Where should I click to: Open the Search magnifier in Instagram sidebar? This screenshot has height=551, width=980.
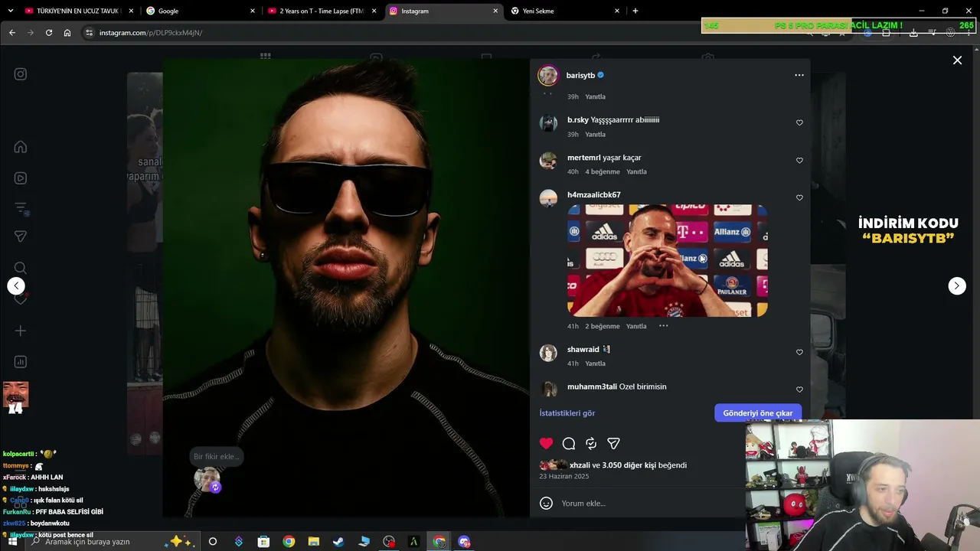(21, 268)
